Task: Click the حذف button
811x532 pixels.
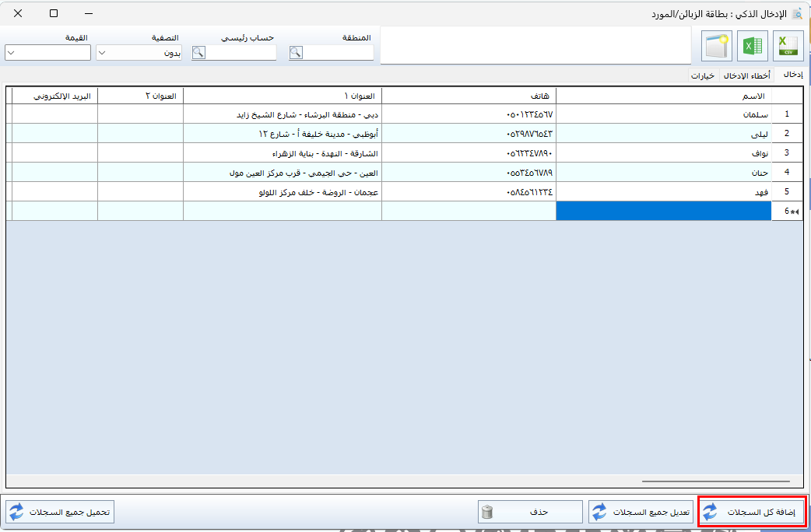Action: click(x=530, y=512)
